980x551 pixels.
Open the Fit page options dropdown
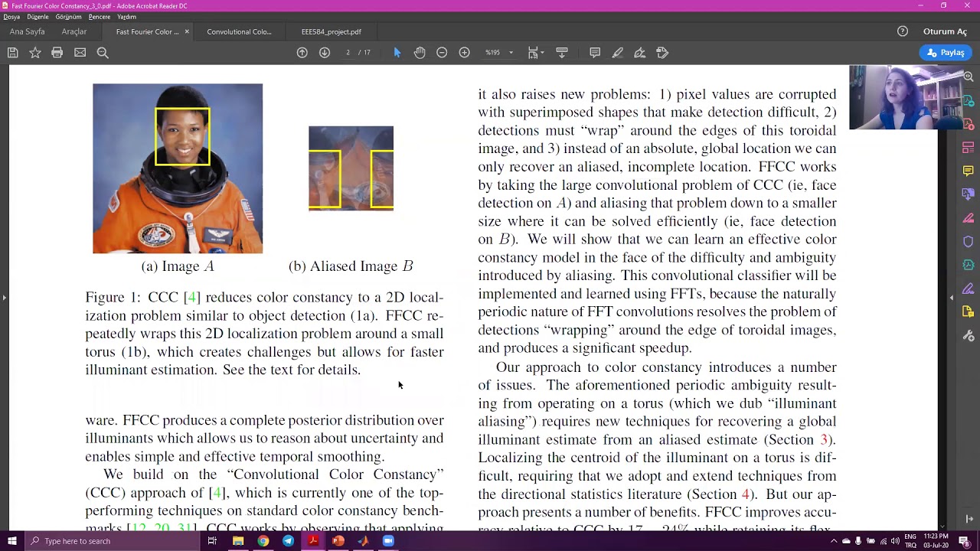tap(536, 53)
